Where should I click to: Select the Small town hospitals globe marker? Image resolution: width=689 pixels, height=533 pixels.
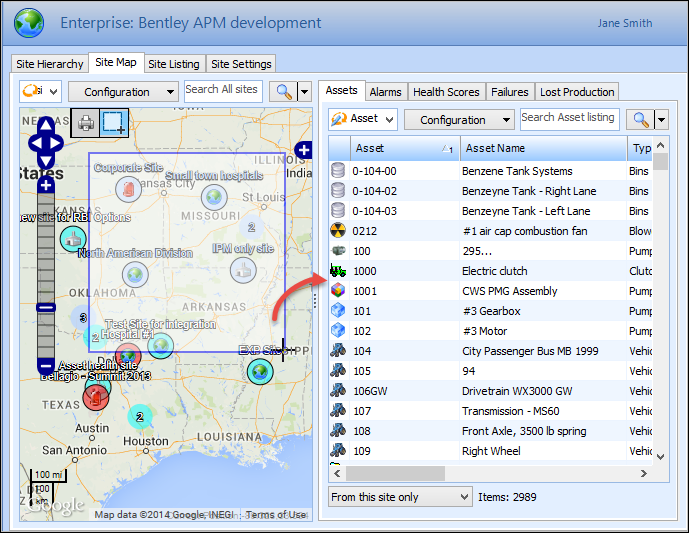tap(214, 196)
